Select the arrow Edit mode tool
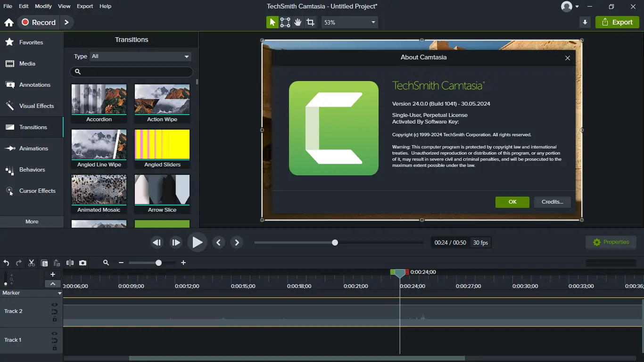 tap(272, 22)
